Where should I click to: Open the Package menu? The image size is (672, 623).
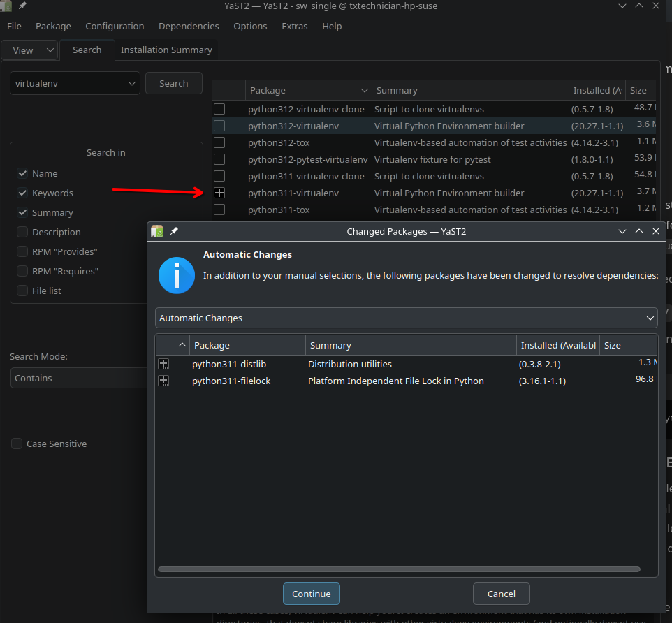click(x=53, y=26)
